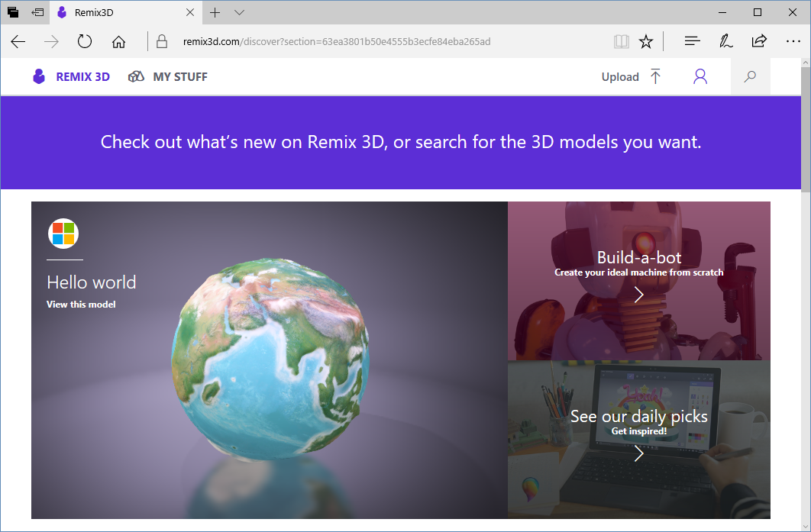Open See our daily picks tile
This screenshot has height=532, width=811.
pos(638,440)
